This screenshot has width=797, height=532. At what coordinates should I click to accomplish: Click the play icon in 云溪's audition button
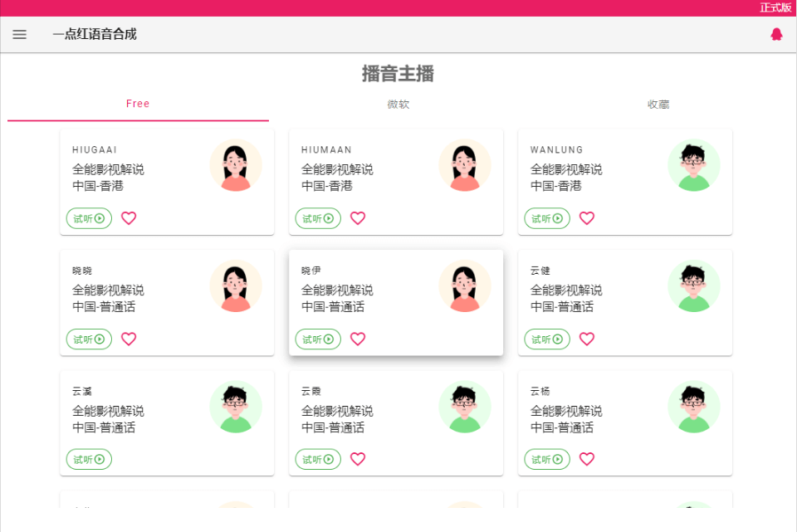[x=98, y=459]
